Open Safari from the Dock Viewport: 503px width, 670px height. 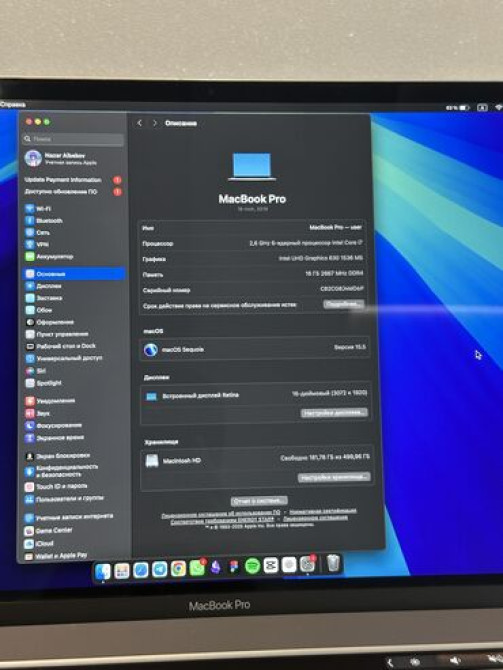[141, 570]
